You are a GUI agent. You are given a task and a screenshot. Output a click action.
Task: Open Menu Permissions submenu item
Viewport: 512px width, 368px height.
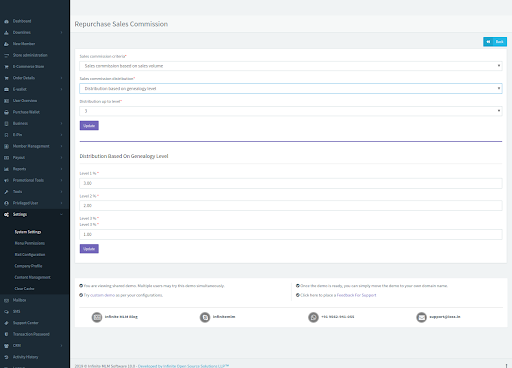(x=30, y=243)
